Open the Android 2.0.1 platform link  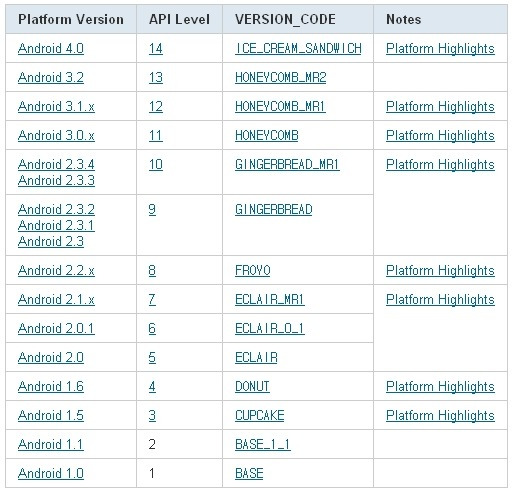(56, 328)
